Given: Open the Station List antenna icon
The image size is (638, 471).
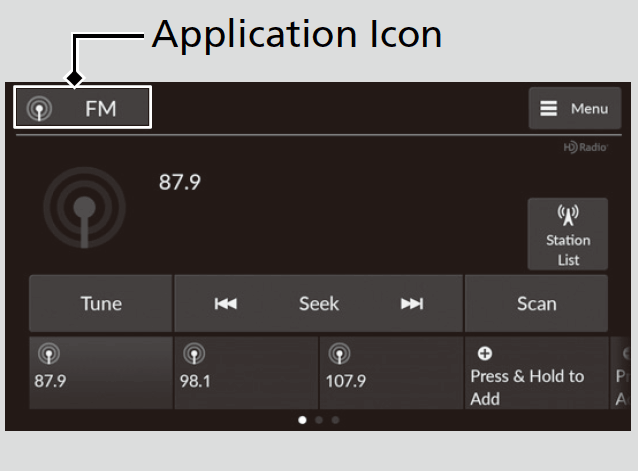Looking at the screenshot, I should click(x=568, y=215).
